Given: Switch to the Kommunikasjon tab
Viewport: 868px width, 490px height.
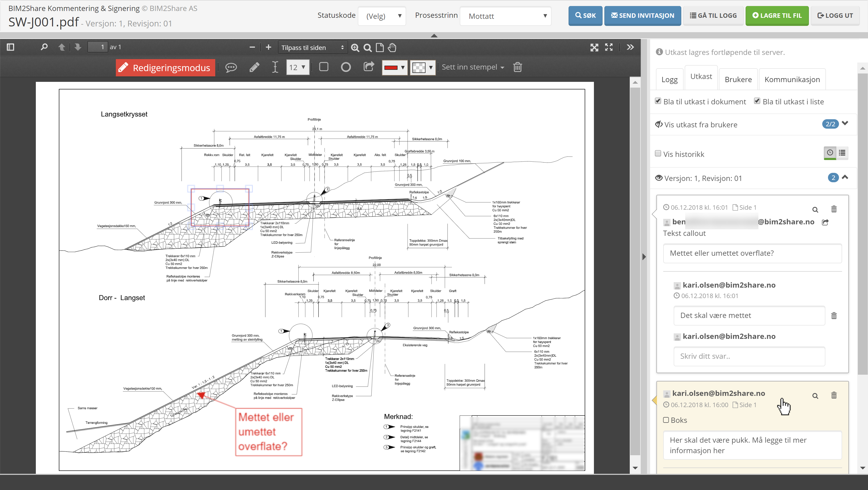Looking at the screenshot, I should coord(792,79).
